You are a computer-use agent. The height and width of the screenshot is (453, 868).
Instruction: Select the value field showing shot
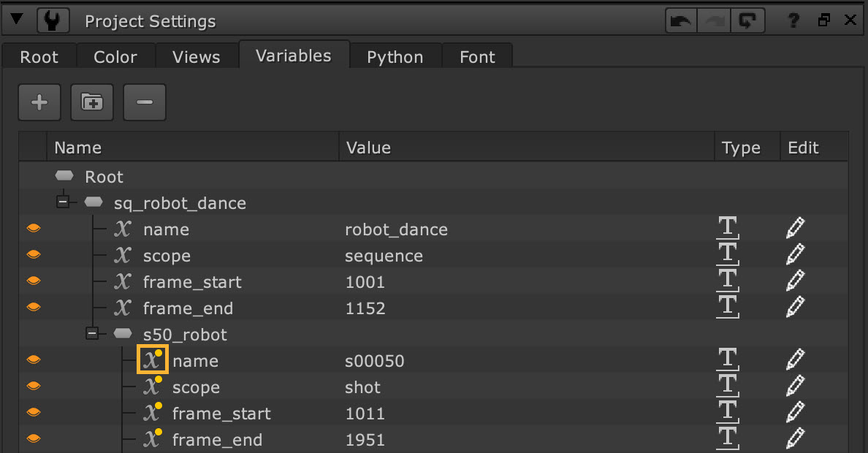363,387
